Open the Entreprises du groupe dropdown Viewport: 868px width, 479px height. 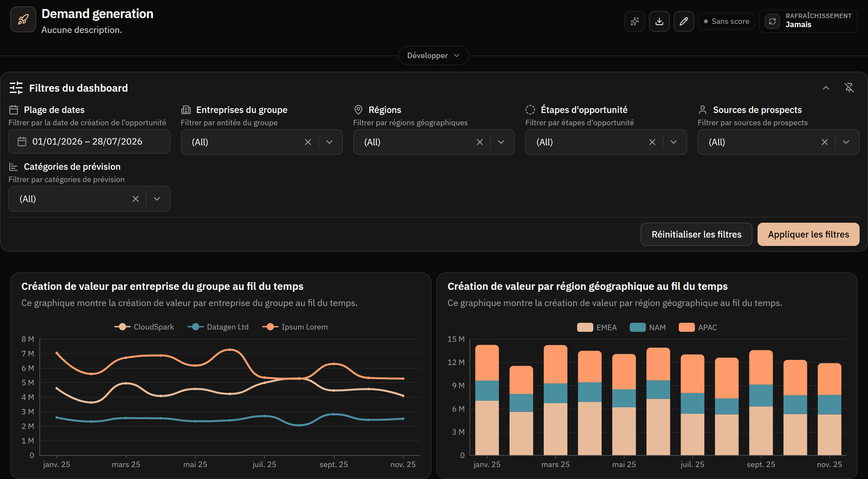[x=330, y=142]
